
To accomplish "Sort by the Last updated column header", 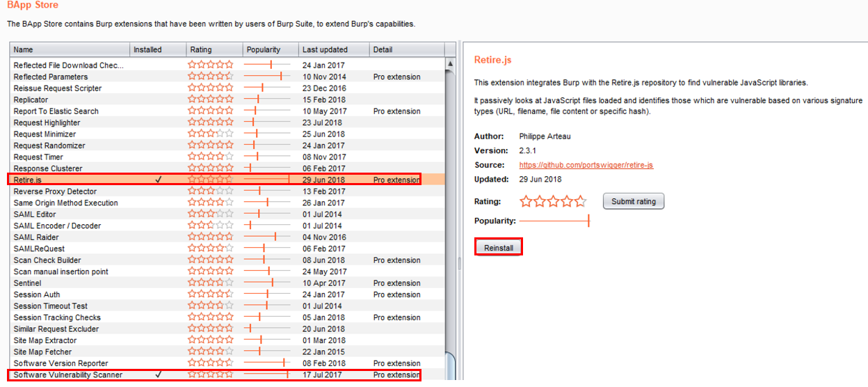I will 333,50.
